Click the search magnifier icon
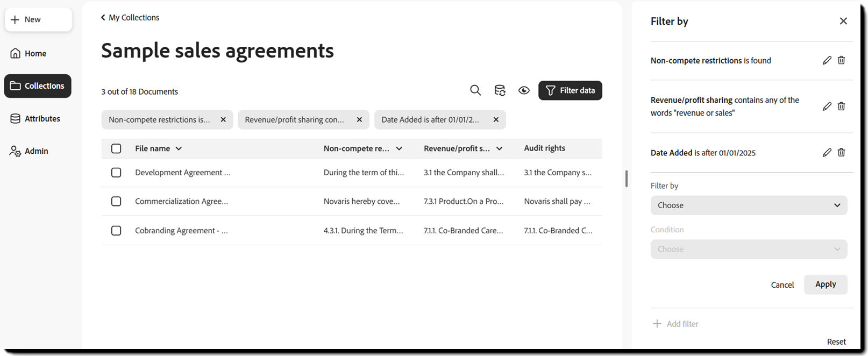Screen dimensions: 868x356 475,90
